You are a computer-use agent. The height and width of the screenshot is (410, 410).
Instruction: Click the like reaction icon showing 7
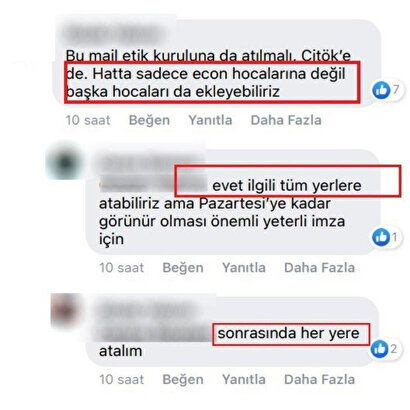[381, 90]
